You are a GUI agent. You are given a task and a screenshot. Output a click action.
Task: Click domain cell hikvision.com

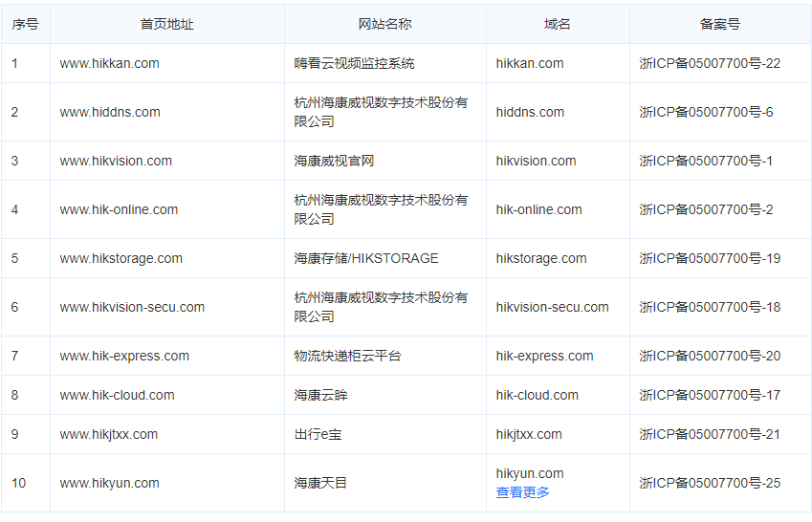tap(536, 161)
